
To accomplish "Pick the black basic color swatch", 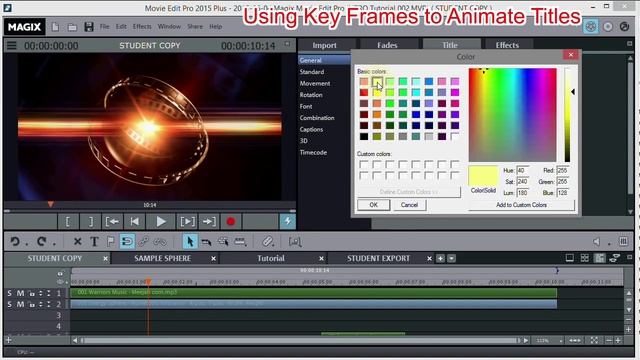I will point(364,136).
